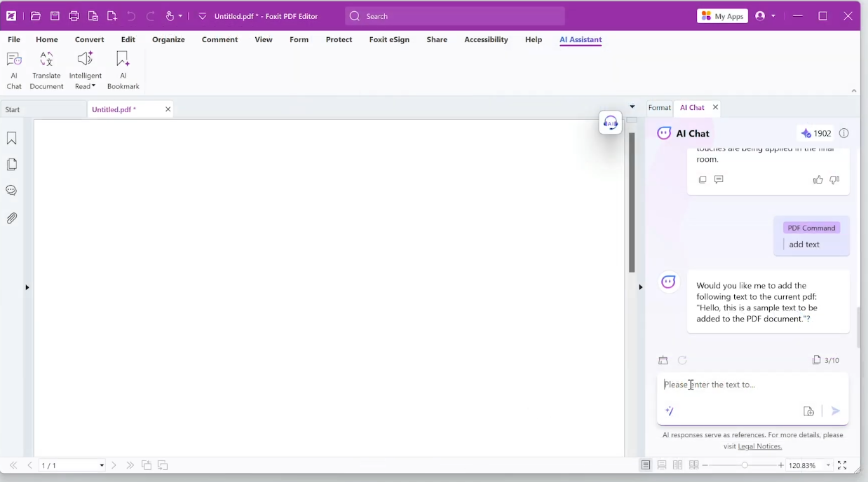Open My Apps button

coord(722,16)
